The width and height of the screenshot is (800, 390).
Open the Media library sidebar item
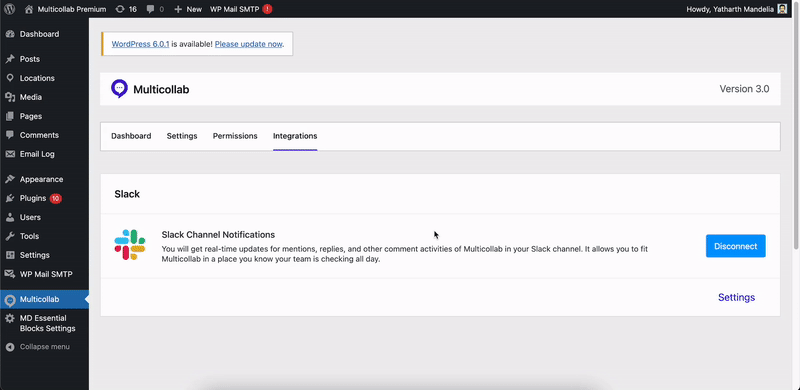click(31, 97)
